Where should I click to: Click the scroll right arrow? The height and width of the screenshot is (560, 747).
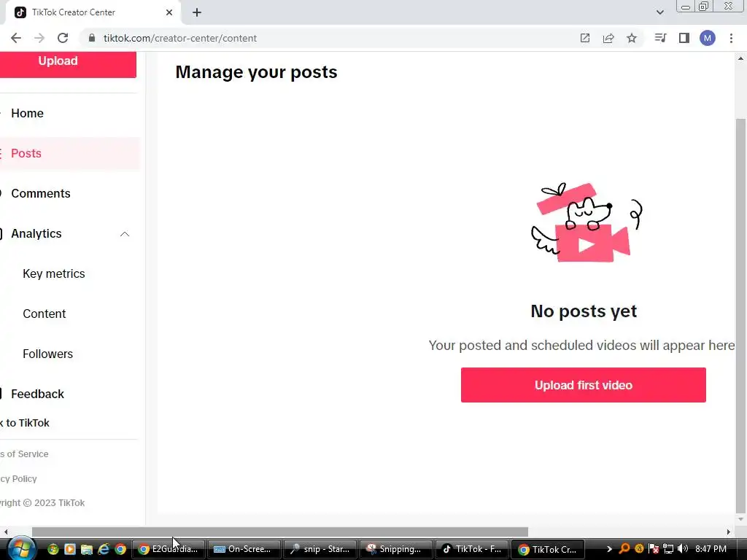coord(729,532)
